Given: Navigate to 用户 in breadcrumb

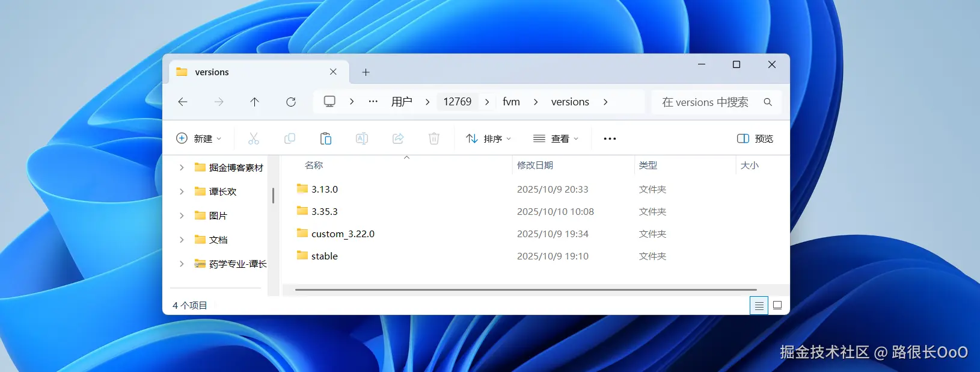Looking at the screenshot, I should (402, 102).
